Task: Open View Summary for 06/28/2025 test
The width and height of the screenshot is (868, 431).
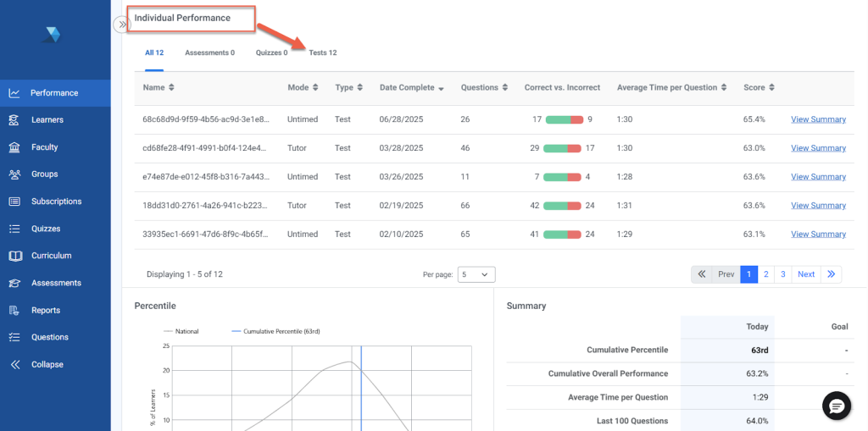Action: [818, 119]
